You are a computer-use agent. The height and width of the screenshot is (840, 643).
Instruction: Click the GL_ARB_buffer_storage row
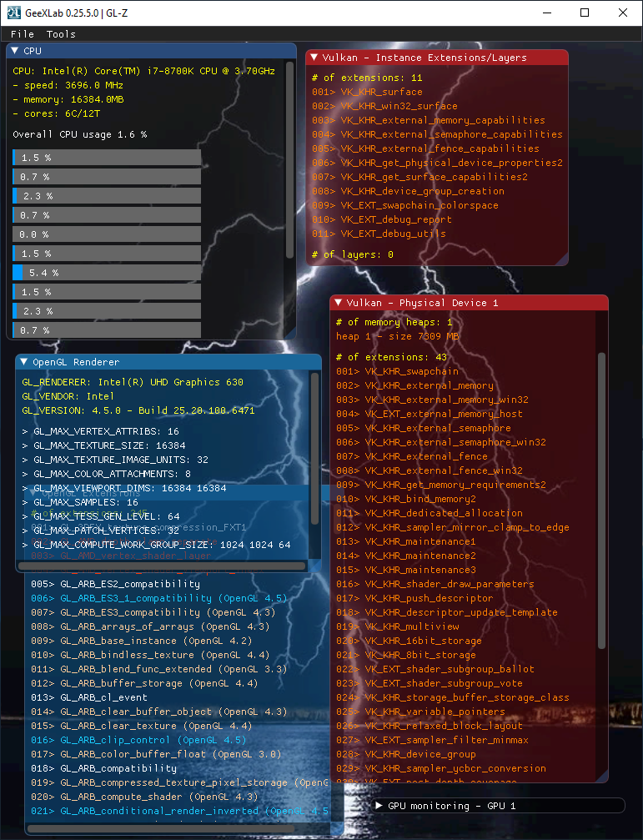coord(144,683)
